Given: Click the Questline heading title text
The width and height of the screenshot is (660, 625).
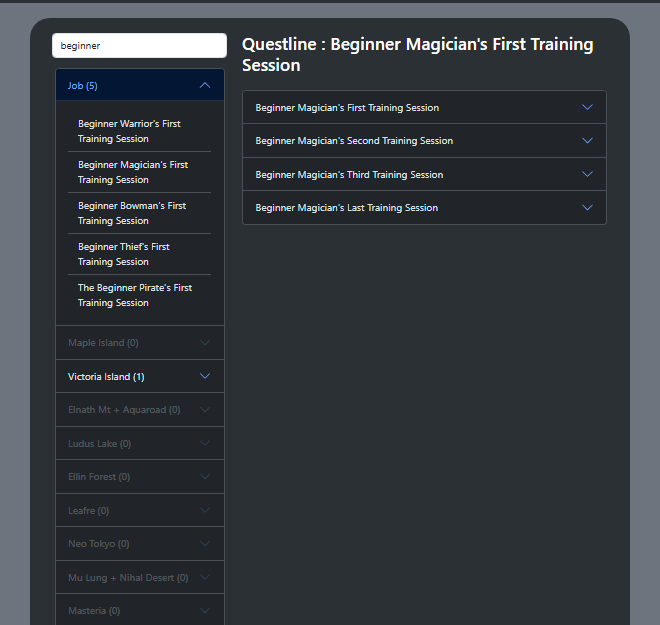Looking at the screenshot, I should coord(418,55).
